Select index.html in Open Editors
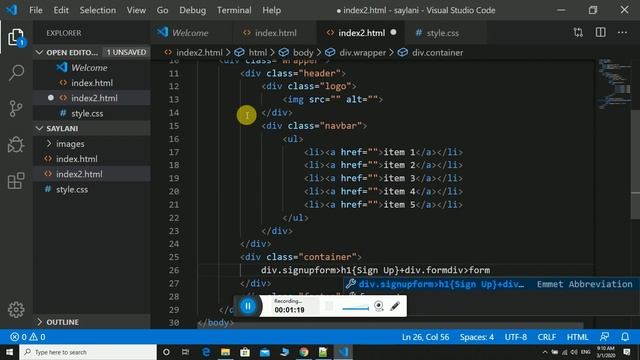This screenshot has height=360, width=640. click(91, 83)
